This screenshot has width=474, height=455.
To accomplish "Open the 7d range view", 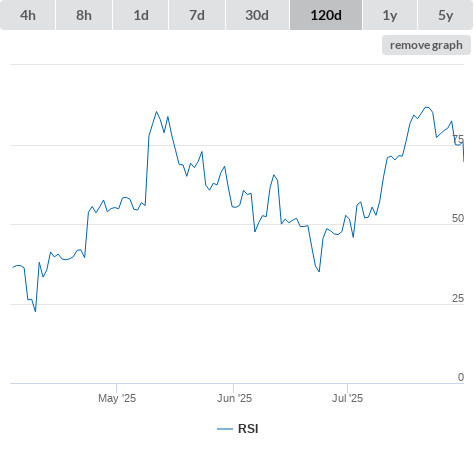I will click(197, 15).
